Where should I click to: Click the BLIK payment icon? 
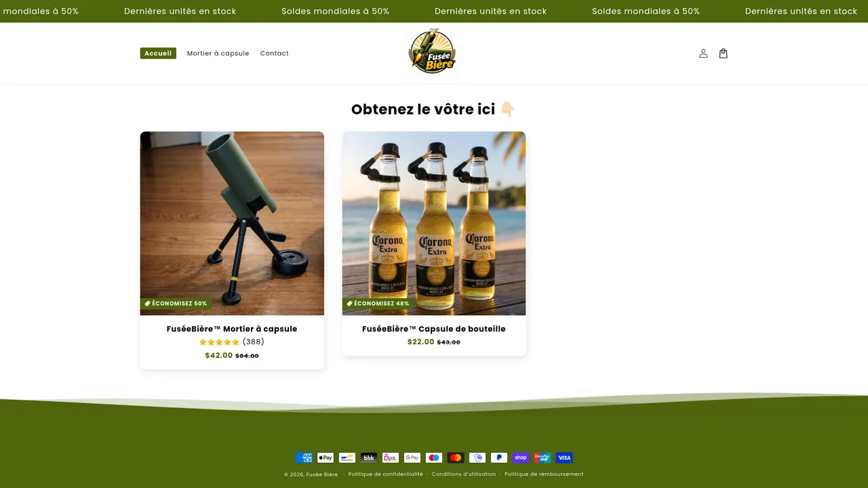click(x=369, y=457)
